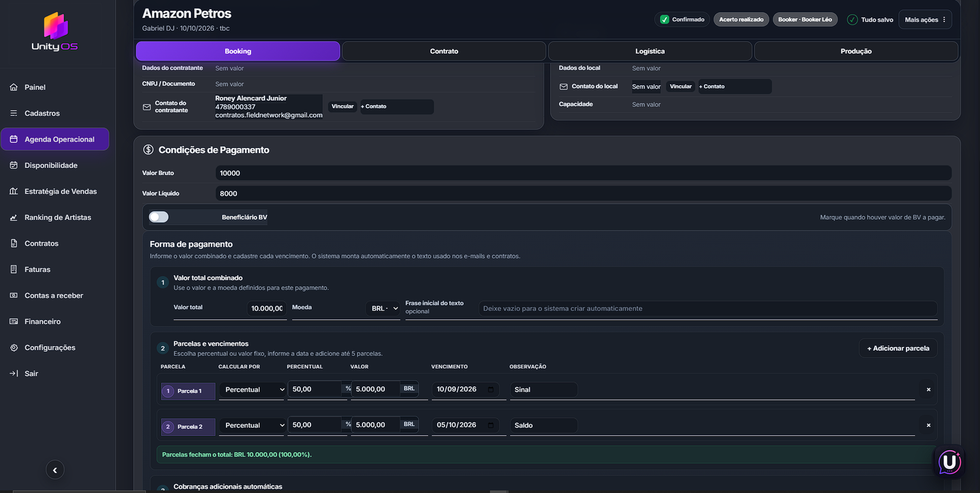Click the Amazon Petros title
Viewport: 980px width, 493px height.
coord(187,13)
